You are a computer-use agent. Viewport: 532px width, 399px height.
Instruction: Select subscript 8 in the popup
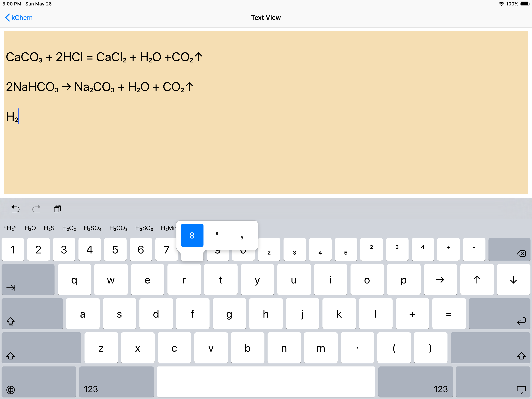click(x=242, y=238)
